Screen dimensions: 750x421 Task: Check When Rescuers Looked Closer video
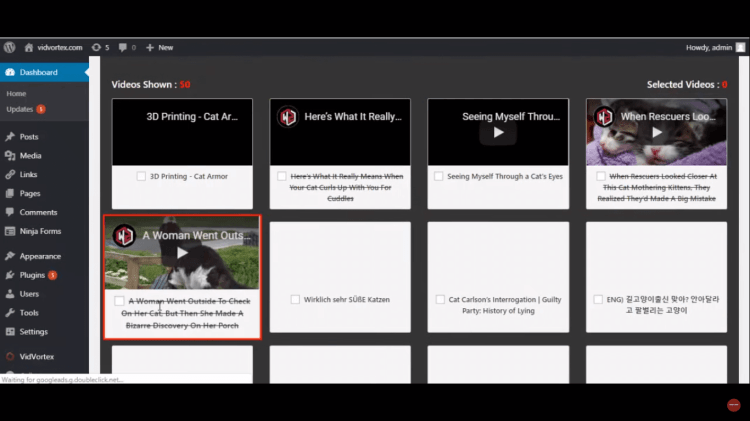click(x=601, y=177)
